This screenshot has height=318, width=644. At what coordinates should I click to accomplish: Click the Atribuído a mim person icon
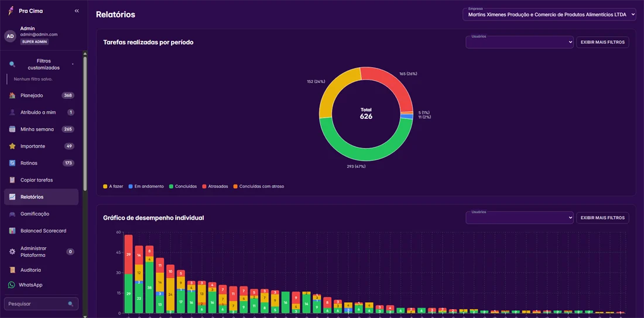click(x=12, y=112)
